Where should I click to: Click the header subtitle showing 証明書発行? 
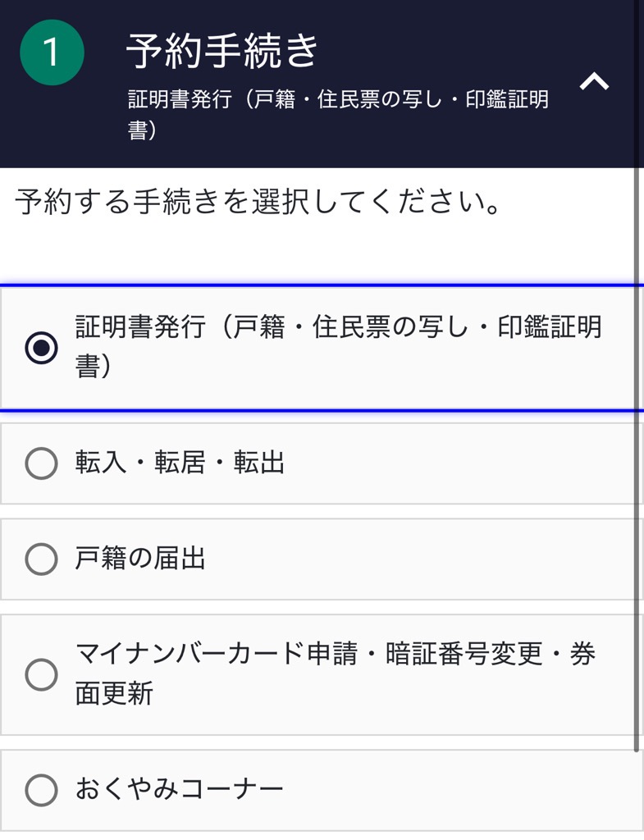click(x=337, y=102)
